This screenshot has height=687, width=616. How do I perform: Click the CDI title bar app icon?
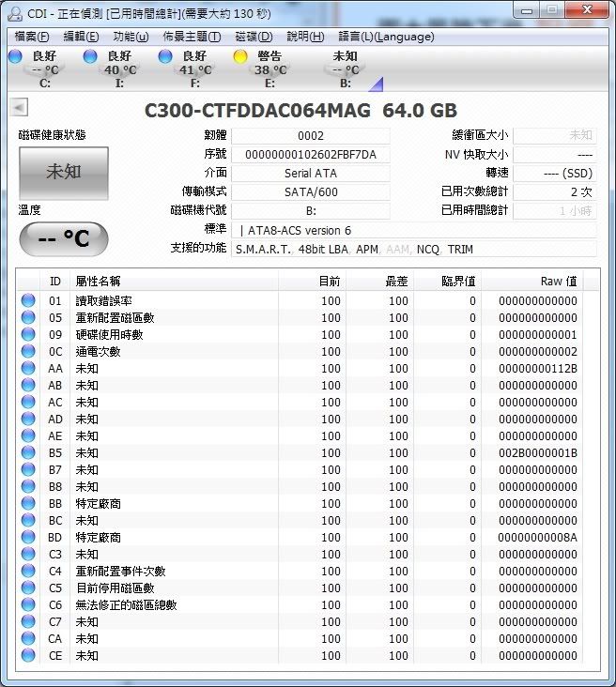point(15,13)
